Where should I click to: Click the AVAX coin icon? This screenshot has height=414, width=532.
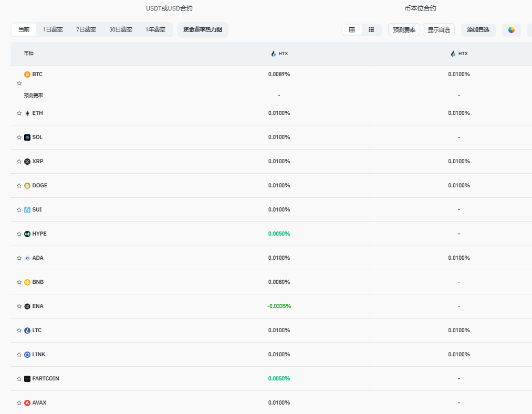(27, 403)
